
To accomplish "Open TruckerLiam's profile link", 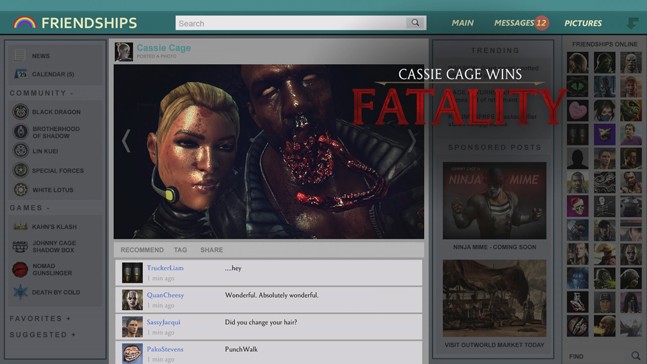I will click(165, 268).
